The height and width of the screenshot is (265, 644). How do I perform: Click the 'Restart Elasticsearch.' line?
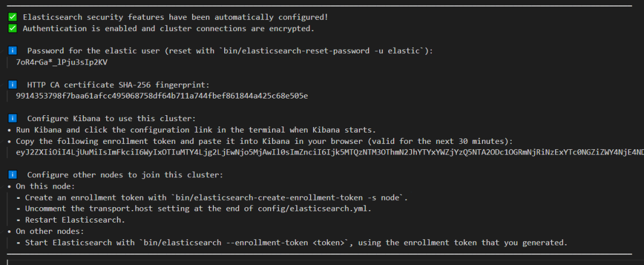pos(70,220)
